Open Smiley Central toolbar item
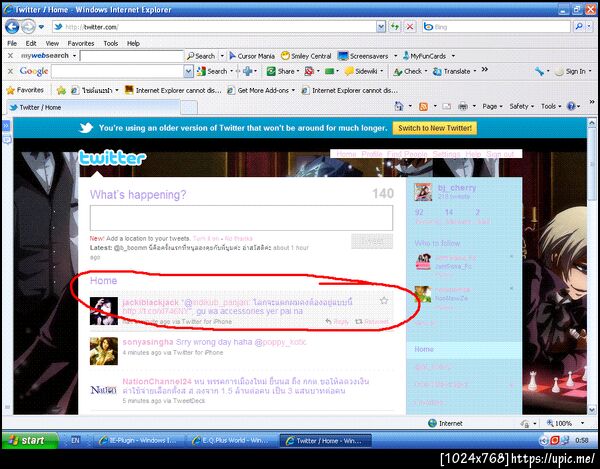This screenshot has height=469, width=600. pyautogui.click(x=306, y=56)
